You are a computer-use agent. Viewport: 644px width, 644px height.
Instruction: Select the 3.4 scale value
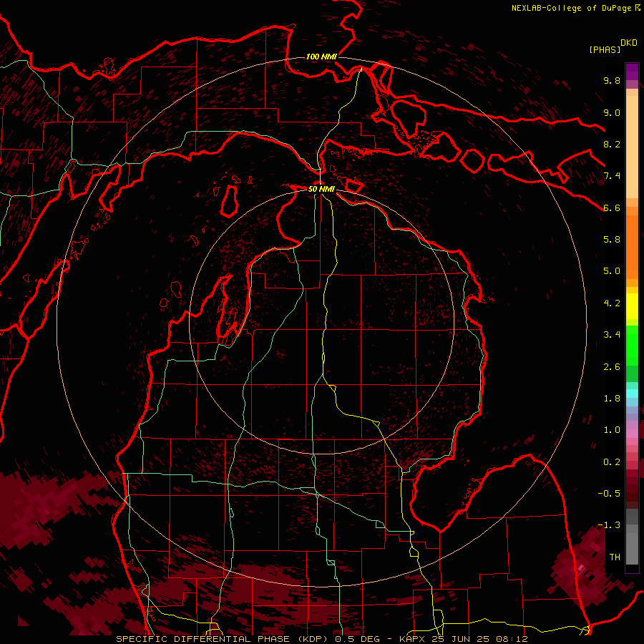pyautogui.click(x=612, y=335)
